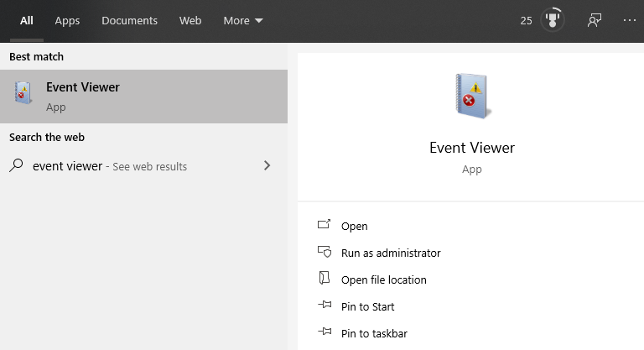Screen dimensions: 644x350
Task: Expand the More dropdown
Action: [x=242, y=21]
